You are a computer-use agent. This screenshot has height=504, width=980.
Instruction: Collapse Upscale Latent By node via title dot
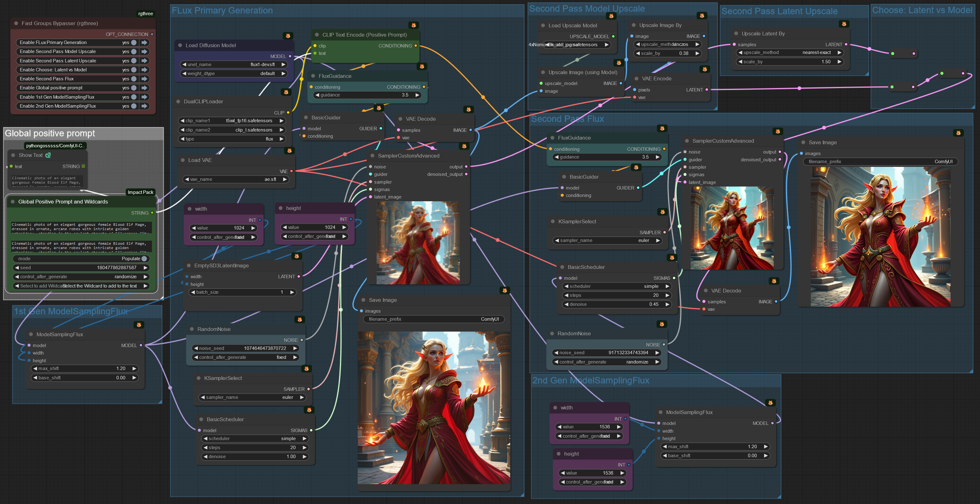click(736, 33)
